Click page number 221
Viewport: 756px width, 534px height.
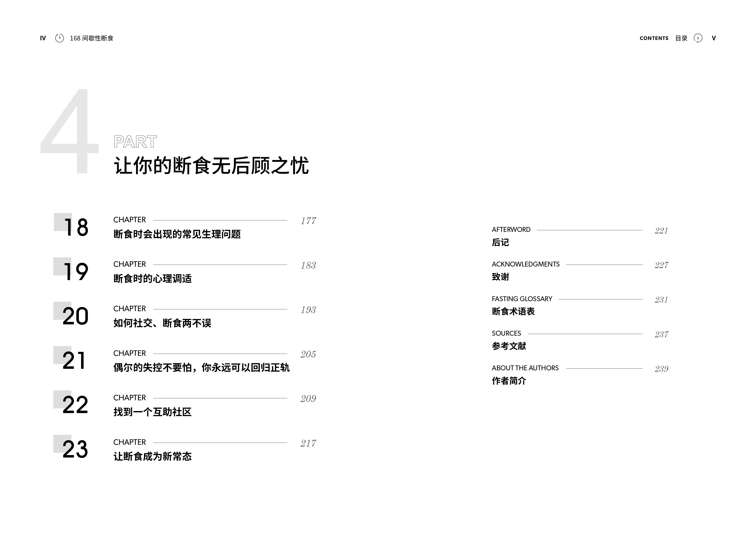tap(661, 231)
